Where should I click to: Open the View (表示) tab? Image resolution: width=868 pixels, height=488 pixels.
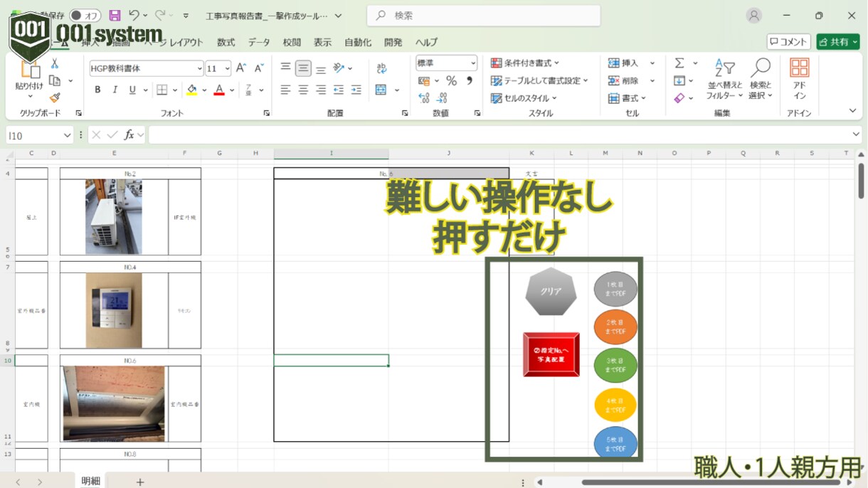pyautogui.click(x=322, y=43)
